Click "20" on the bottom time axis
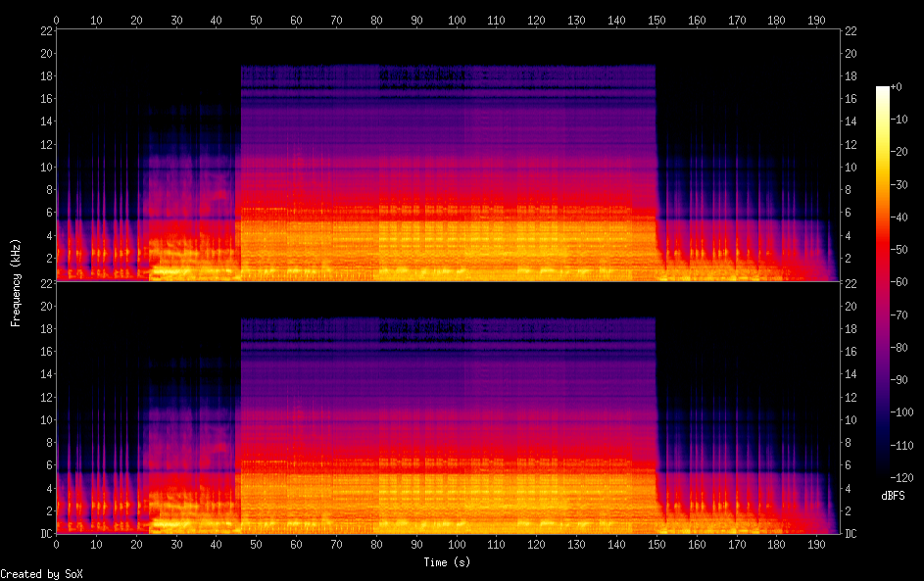 (x=136, y=545)
